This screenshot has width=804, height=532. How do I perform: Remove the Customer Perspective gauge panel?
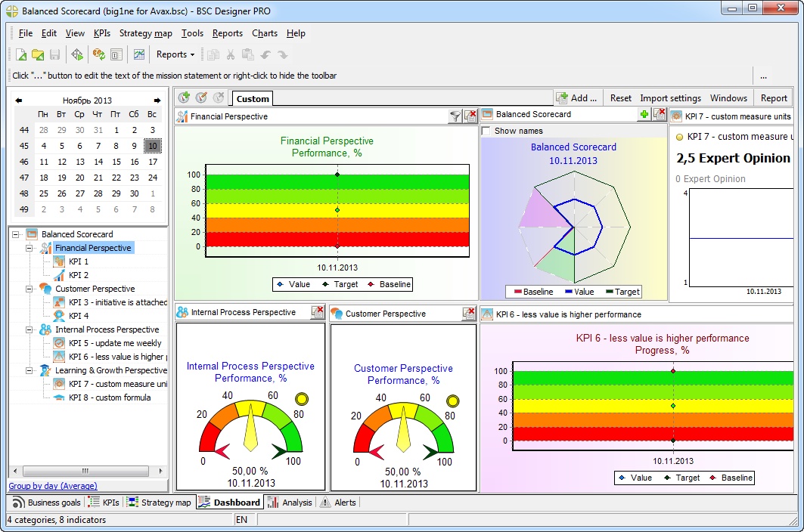pos(469,313)
